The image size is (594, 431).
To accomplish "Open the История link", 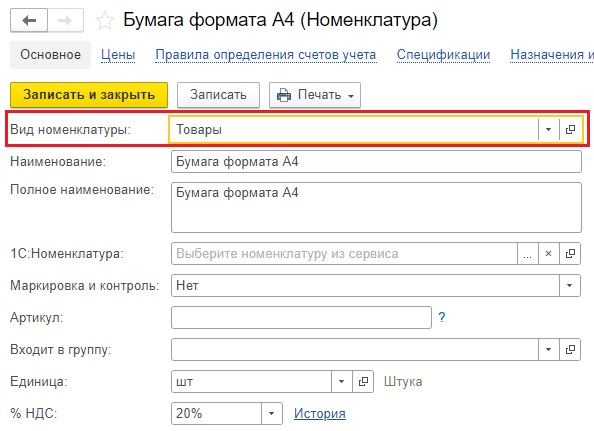I will tap(320, 413).
